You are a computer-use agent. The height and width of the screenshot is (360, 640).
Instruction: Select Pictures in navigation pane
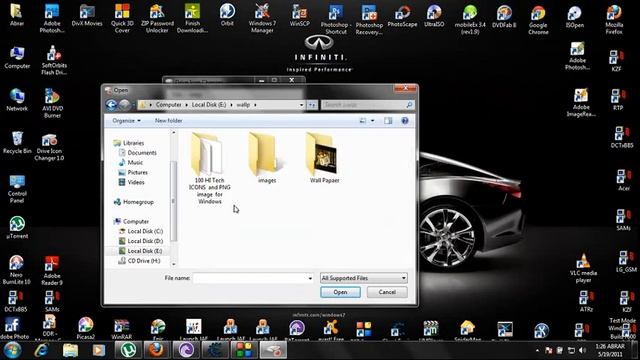(137, 172)
